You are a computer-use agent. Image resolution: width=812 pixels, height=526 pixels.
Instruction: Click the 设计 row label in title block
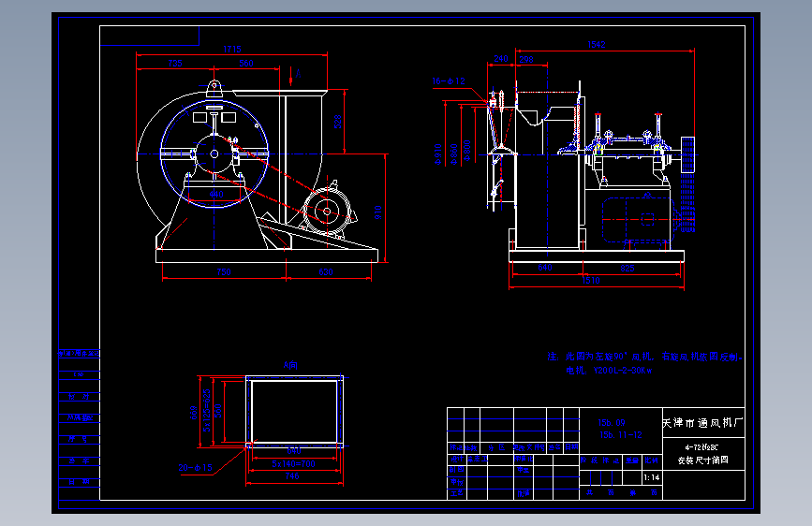(457, 459)
